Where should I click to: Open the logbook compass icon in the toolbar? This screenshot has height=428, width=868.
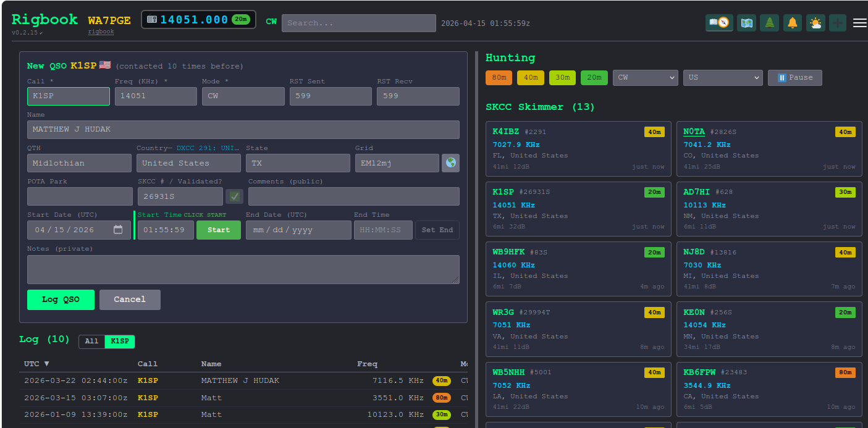click(x=719, y=22)
